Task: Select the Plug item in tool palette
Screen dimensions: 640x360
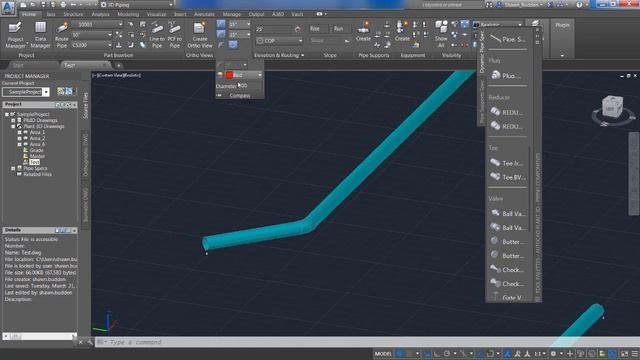Action: click(506, 76)
